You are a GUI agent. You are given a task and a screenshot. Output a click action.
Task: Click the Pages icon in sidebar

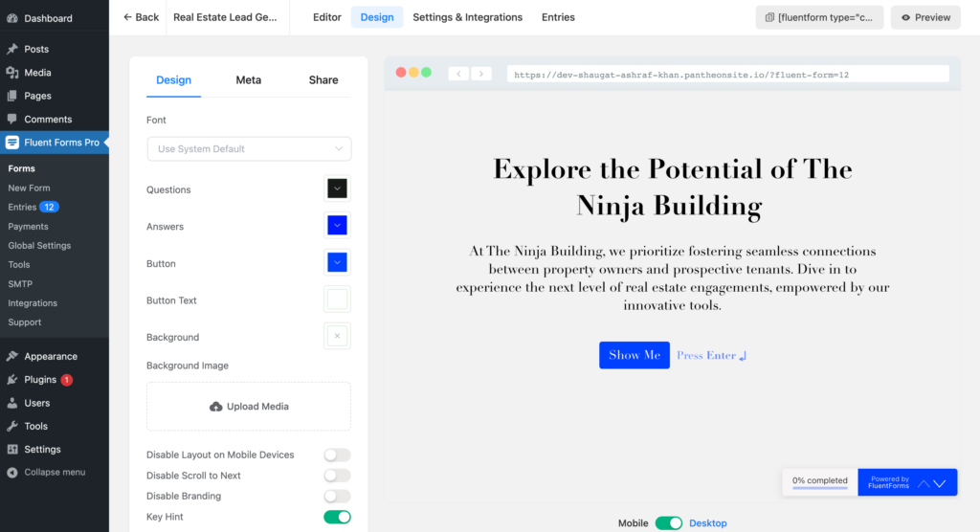[x=11, y=96]
